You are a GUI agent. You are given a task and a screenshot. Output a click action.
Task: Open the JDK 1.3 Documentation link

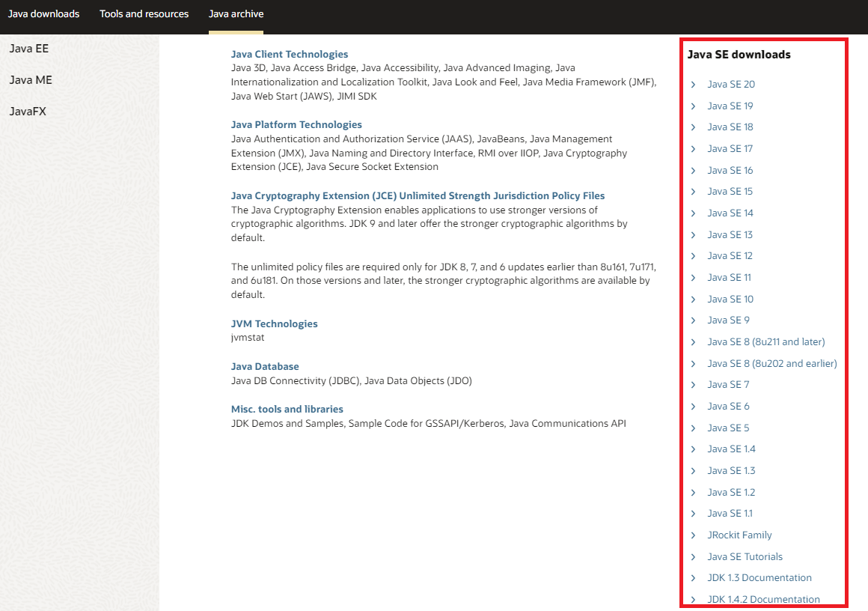pyautogui.click(x=759, y=577)
